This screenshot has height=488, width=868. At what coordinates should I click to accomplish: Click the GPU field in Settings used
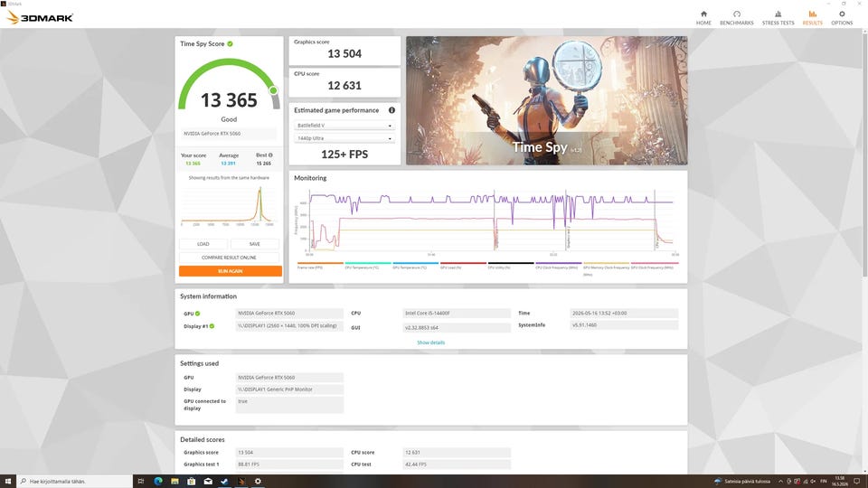289,378
